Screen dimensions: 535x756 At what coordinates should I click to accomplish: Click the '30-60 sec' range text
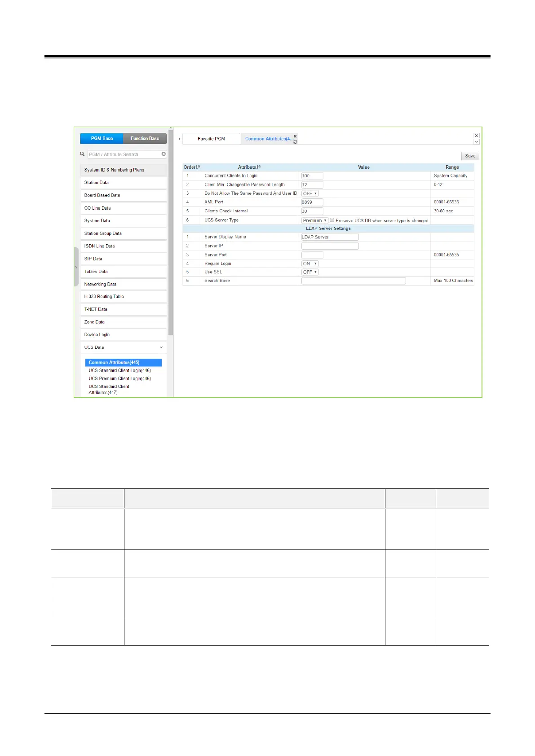[x=443, y=211]
